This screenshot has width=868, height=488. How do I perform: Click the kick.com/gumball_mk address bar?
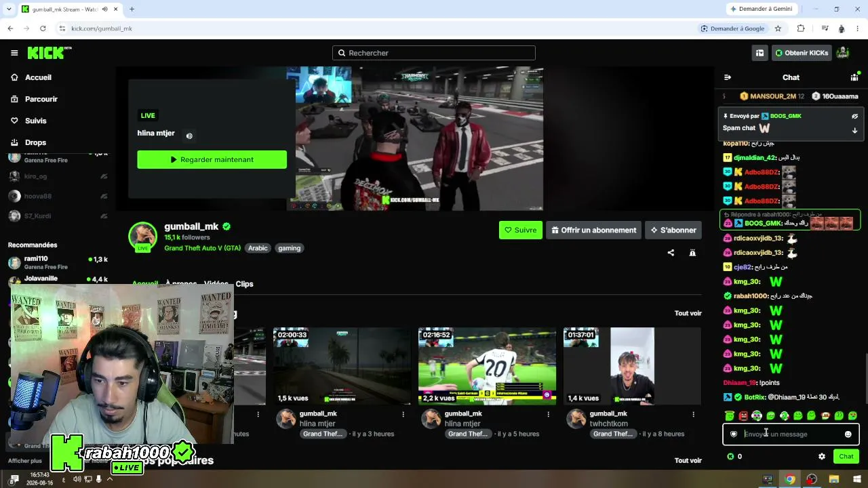click(x=102, y=28)
